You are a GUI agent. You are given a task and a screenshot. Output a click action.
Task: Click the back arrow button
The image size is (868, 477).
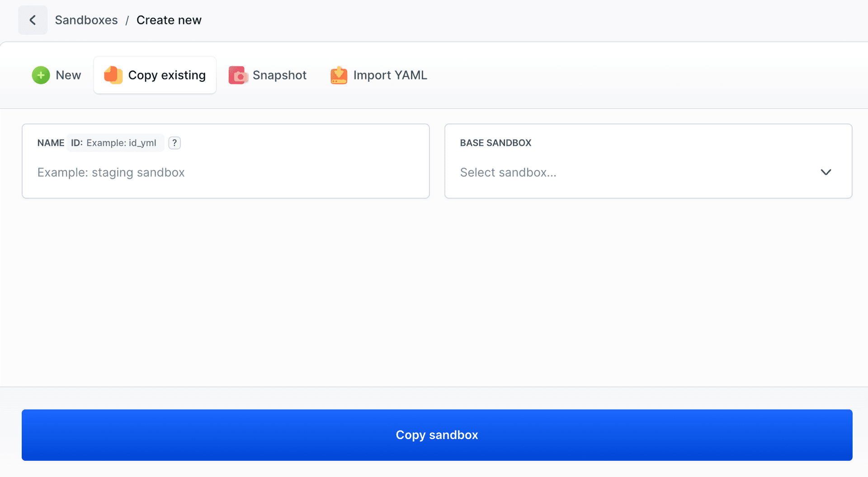(x=33, y=20)
